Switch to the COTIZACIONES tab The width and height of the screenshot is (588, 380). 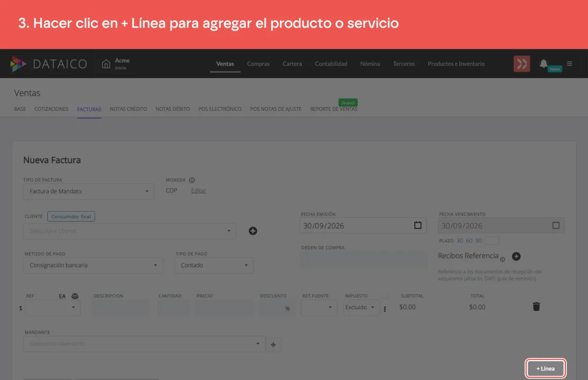[x=51, y=109]
